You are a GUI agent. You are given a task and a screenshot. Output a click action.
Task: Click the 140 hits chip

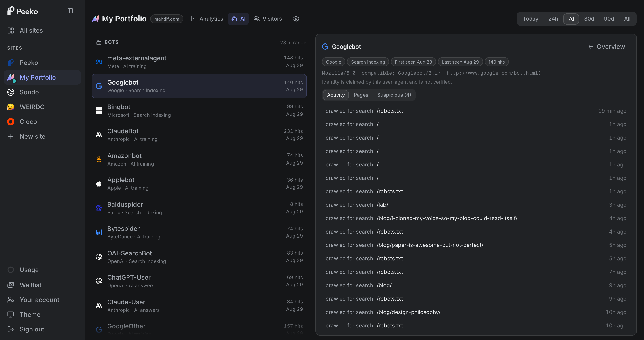tap(496, 62)
